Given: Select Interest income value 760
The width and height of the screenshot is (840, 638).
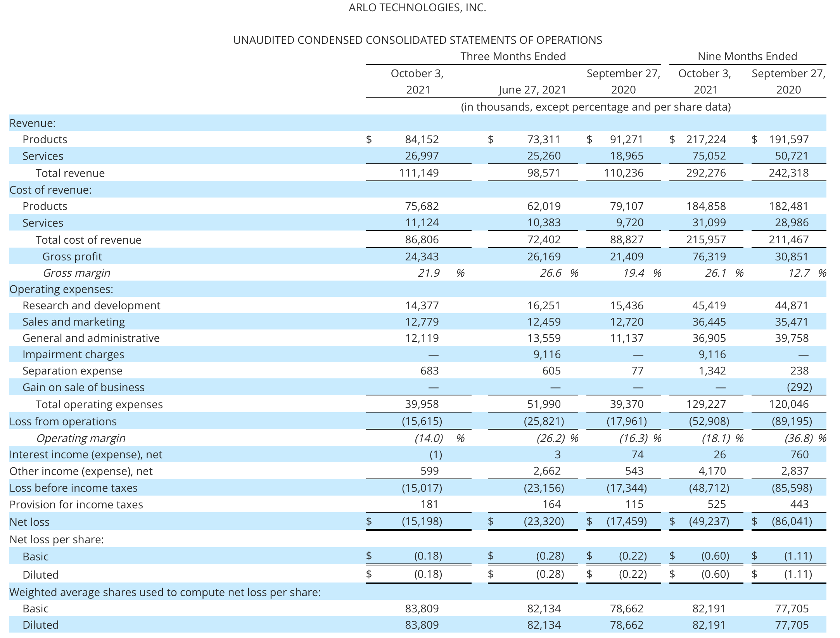Looking at the screenshot, I should (799, 454).
